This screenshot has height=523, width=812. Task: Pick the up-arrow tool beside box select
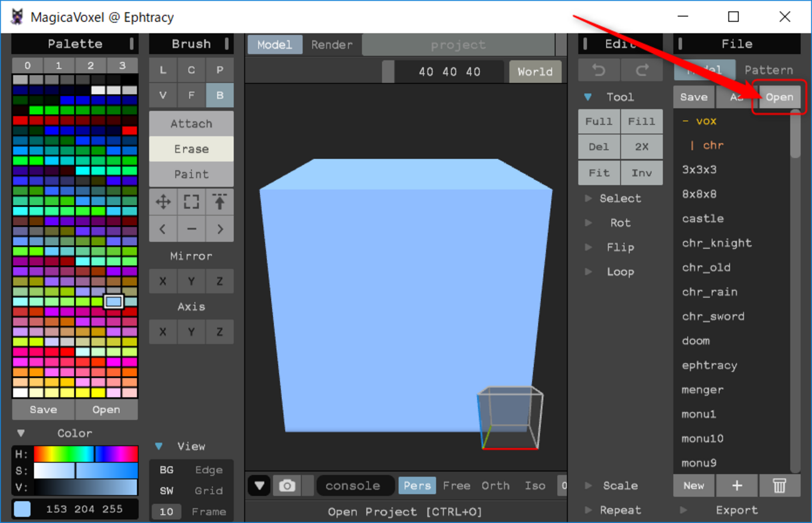pos(219,202)
